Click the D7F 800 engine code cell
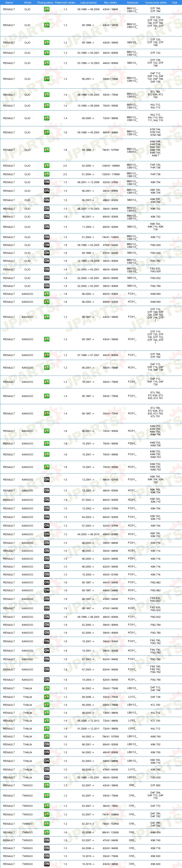The height and width of the screenshot is (868, 182). [x=155, y=785]
